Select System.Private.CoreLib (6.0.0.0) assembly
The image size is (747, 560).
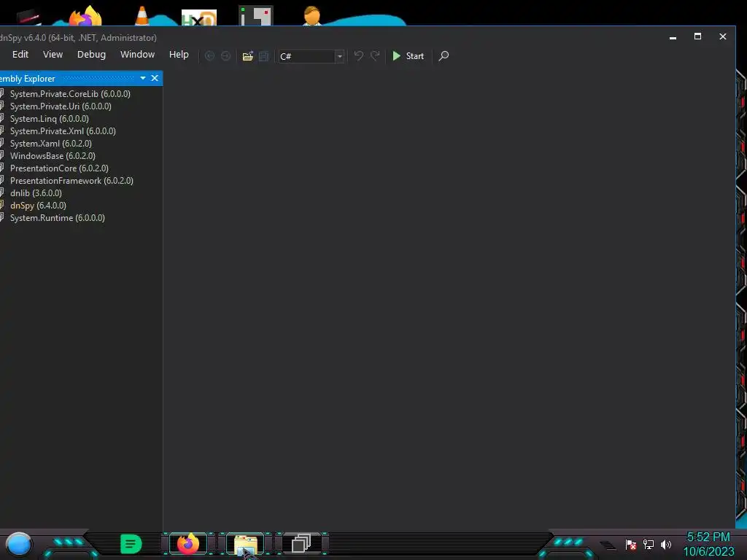tap(70, 94)
